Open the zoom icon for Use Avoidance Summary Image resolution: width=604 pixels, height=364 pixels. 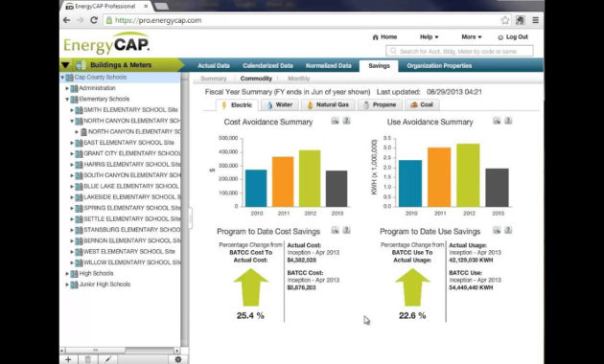497,121
